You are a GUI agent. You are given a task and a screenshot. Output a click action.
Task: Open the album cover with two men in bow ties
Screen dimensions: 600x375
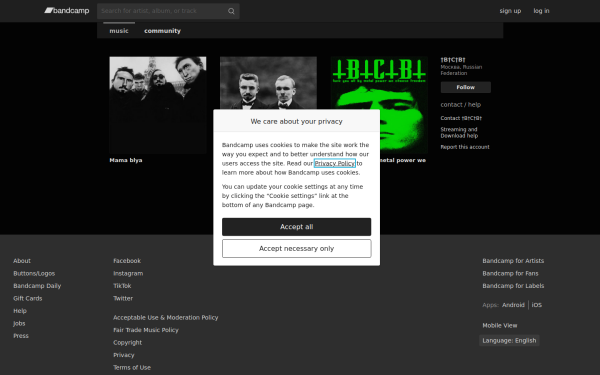point(268,83)
